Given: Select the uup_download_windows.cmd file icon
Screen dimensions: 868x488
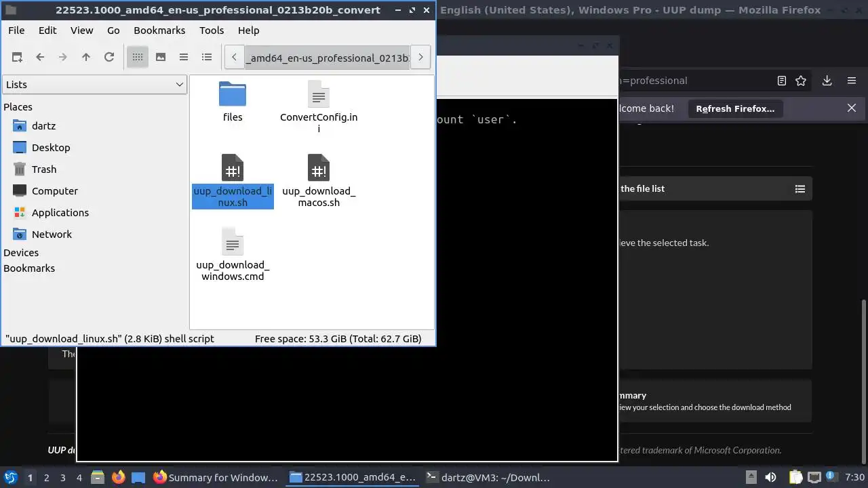Looking at the screenshot, I should pyautogui.click(x=233, y=242).
